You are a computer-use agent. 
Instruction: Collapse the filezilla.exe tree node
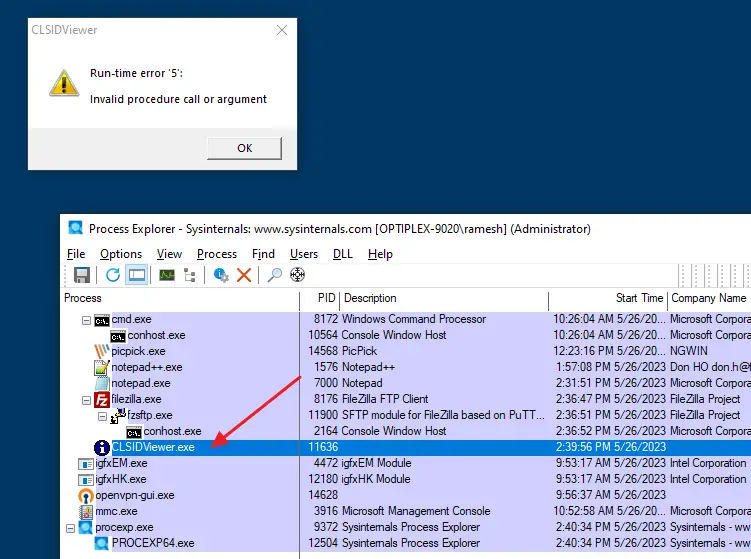pyautogui.click(x=86, y=400)
